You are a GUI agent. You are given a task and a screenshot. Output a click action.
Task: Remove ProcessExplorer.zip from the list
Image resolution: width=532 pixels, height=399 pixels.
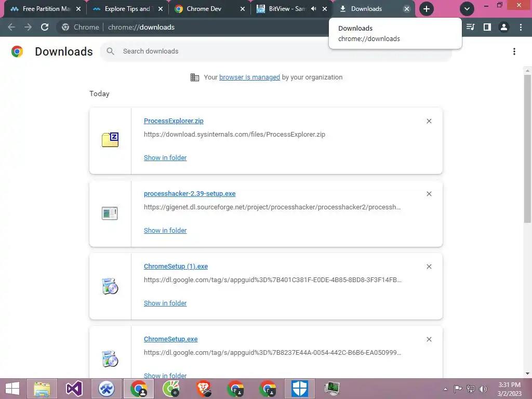429,121
